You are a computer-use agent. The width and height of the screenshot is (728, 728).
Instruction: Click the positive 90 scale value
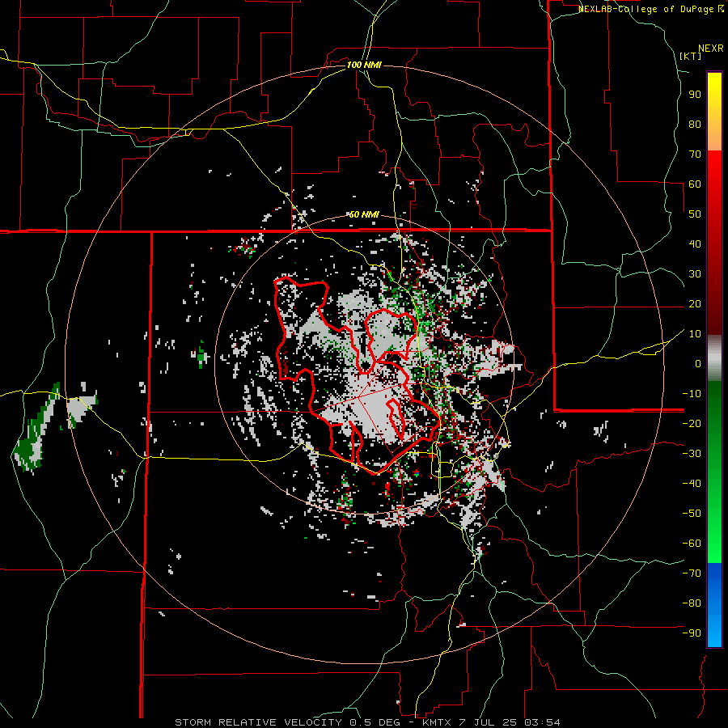[695, 95]
